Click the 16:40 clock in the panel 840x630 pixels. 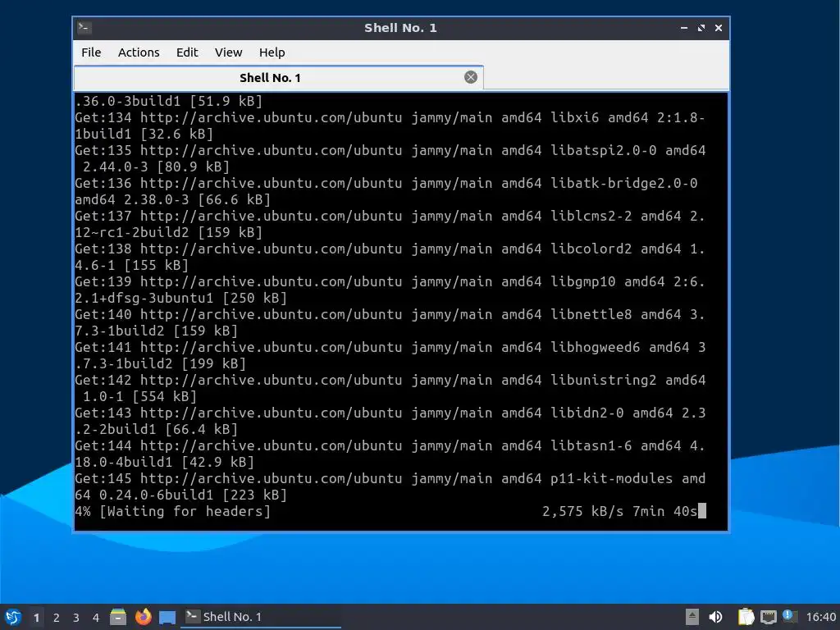pyautogui.click(x=820, y=617)
